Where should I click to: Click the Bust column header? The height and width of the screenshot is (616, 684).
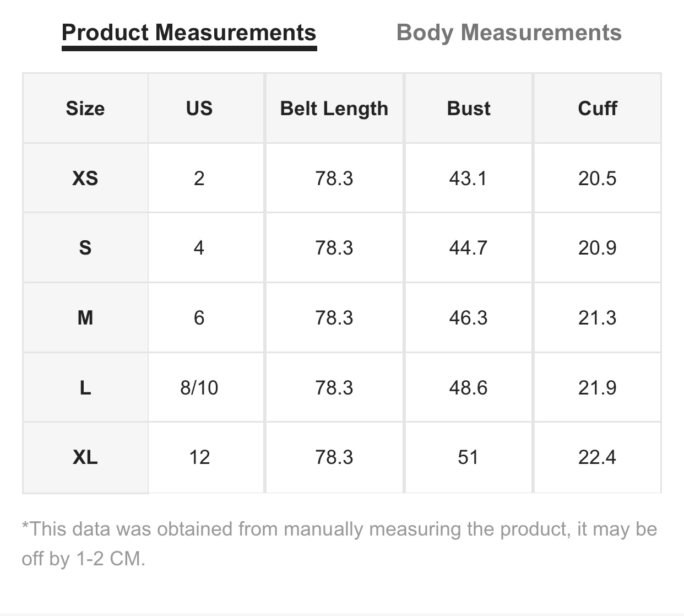click(468, 109)
